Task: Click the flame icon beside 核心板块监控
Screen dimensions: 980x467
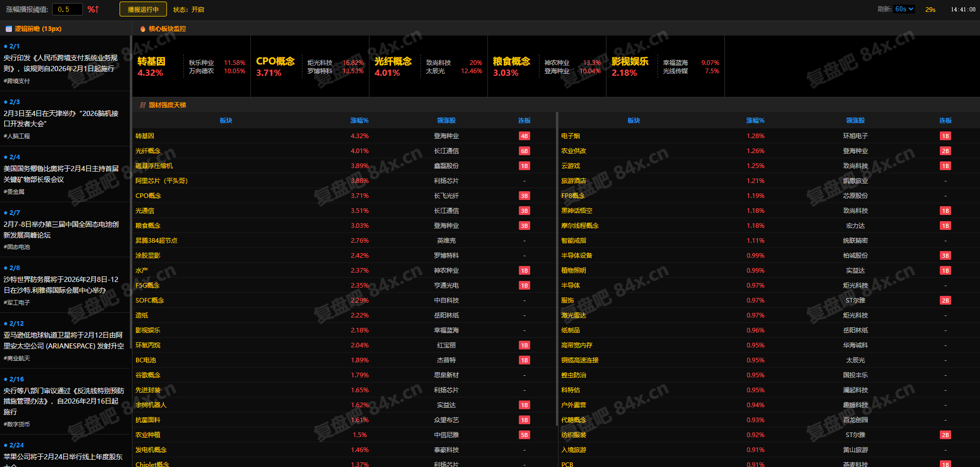Action: pyautogui.click(x=143, y=29)
